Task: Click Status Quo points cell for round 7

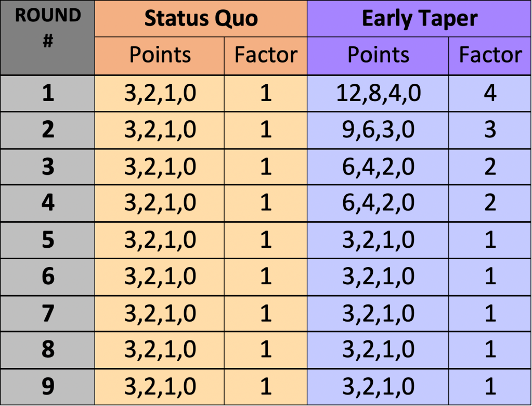Action: point(160,313)
